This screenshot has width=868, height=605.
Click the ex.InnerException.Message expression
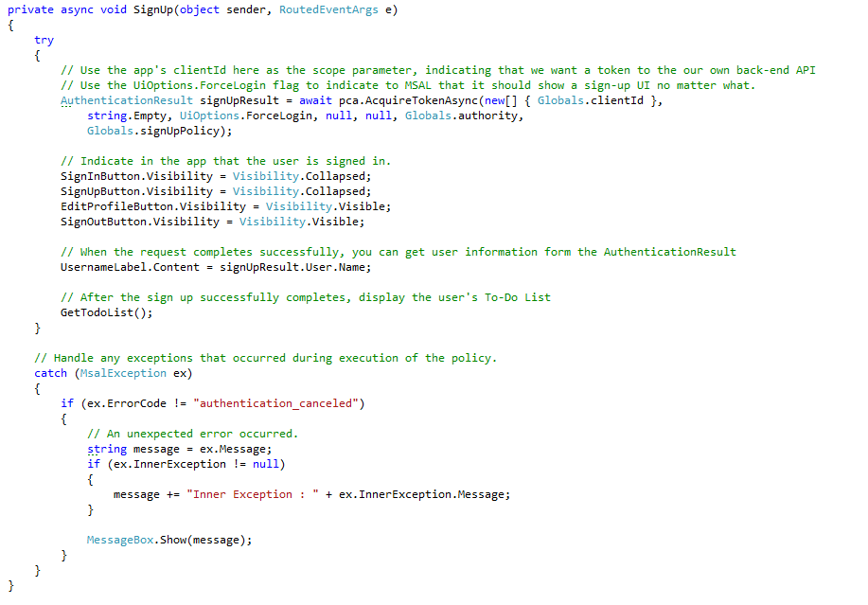[421, 494]
